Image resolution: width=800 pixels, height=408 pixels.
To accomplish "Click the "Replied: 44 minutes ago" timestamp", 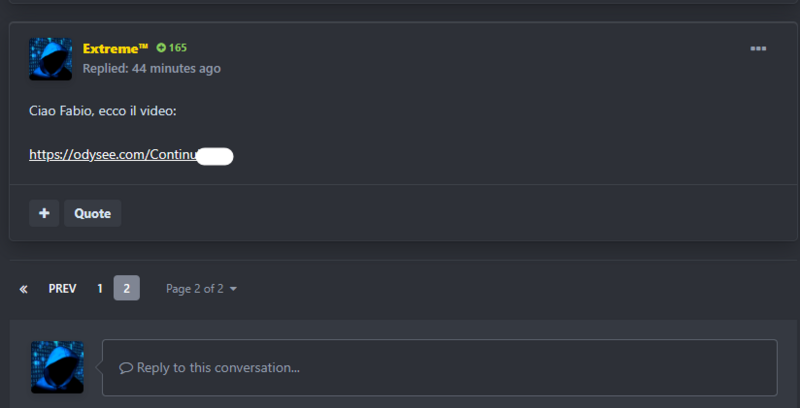I will [152, 69].
